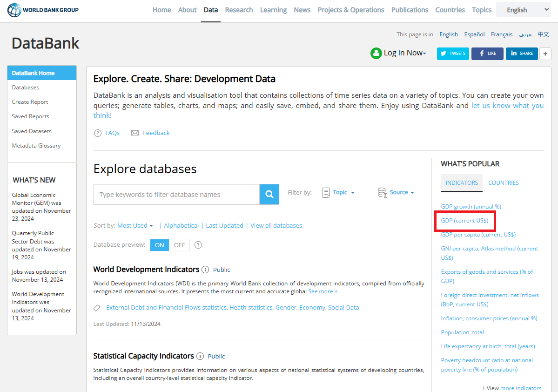Click the database preview help question icon
Viewport: 558px width, 392px height.
(x=198, y=245)
